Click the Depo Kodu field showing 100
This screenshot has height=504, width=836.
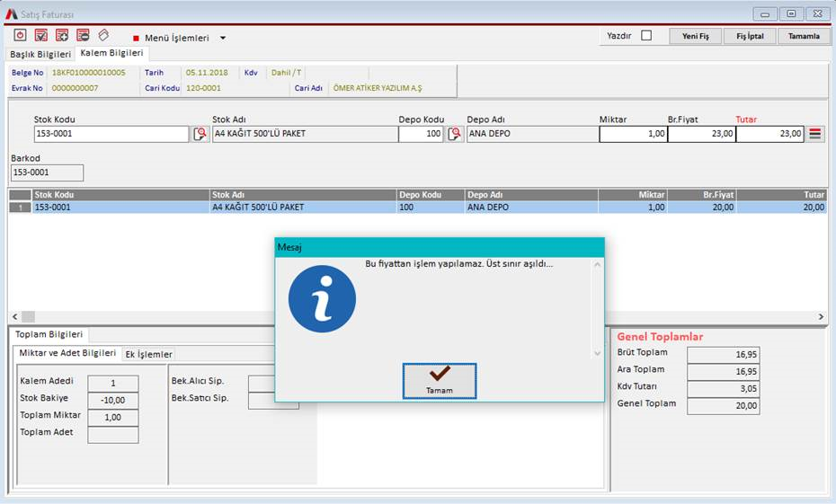pos(421,134)
